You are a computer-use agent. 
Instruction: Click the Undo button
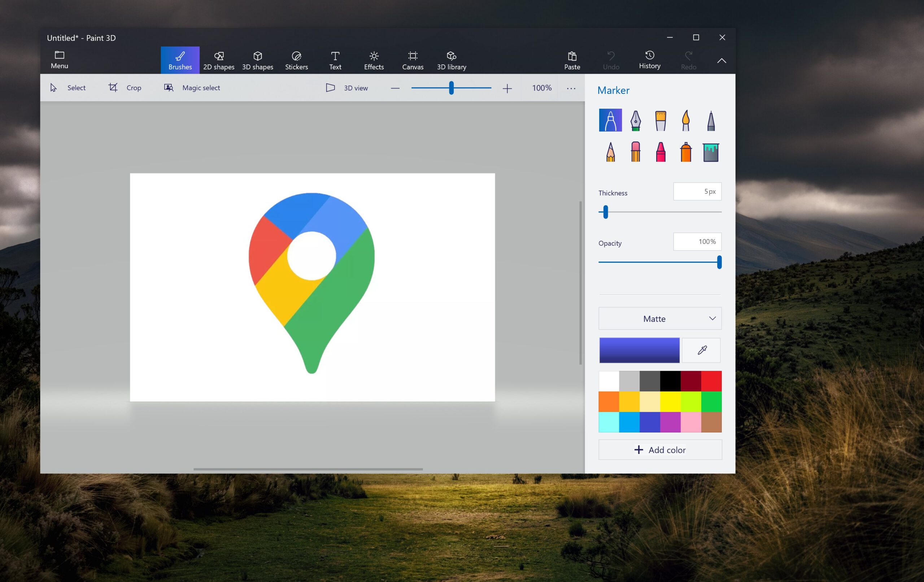611,60
